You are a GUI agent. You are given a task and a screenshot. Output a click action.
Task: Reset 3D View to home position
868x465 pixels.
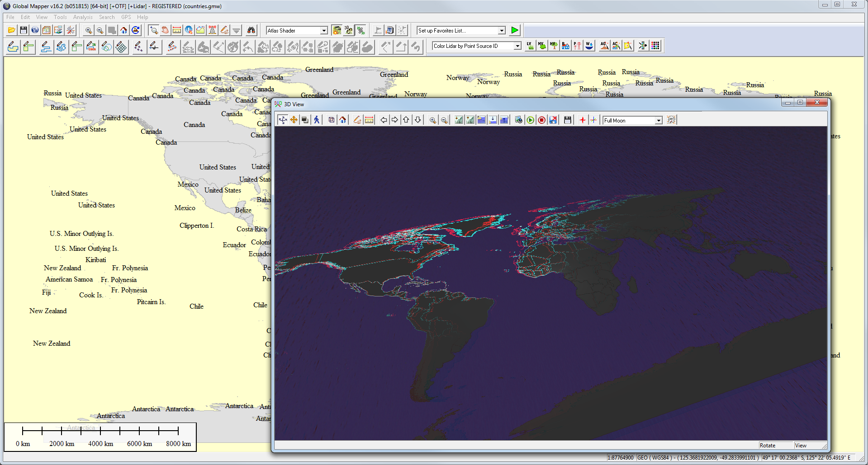(x=343, y=120)
